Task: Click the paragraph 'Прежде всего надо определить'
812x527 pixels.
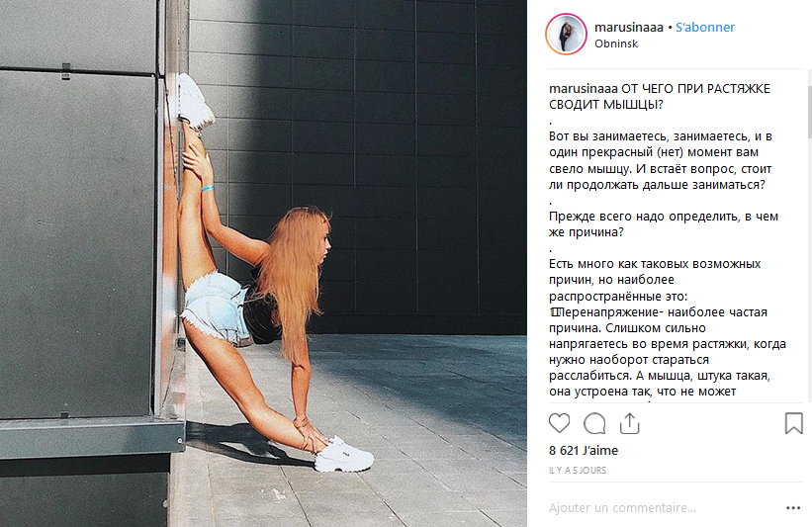Action: [664, 224]
